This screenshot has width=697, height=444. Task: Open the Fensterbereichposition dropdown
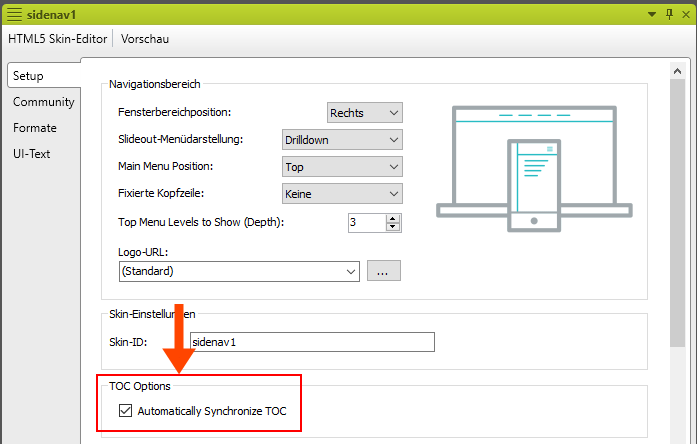(364, 113)
